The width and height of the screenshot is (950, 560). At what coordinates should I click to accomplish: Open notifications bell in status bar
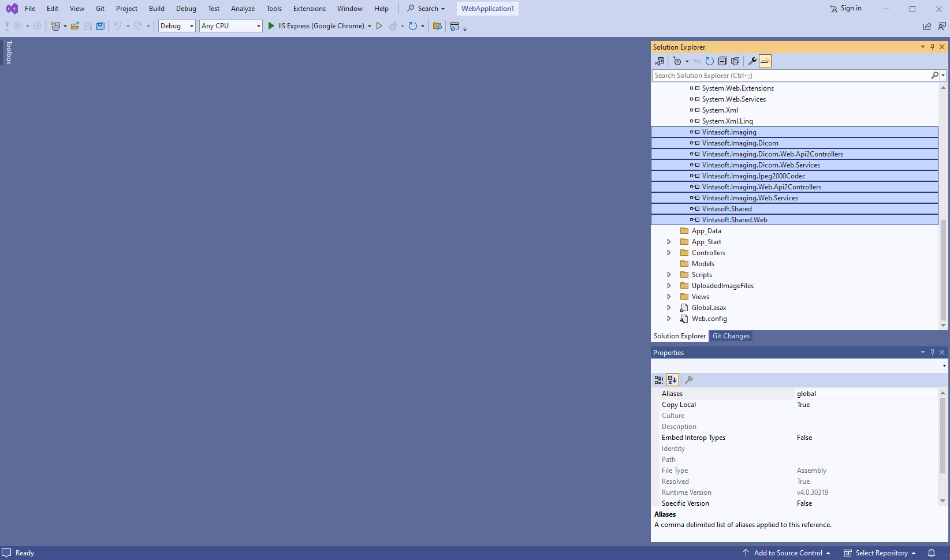pos(932,553)
